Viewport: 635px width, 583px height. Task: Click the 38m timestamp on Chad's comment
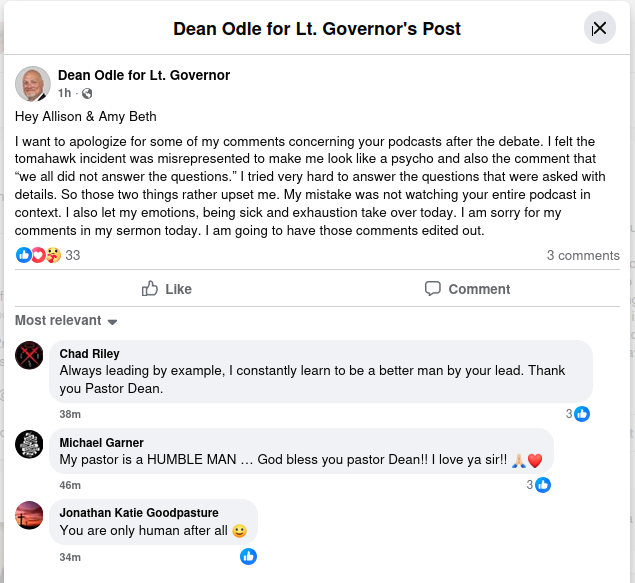[70, 414]
